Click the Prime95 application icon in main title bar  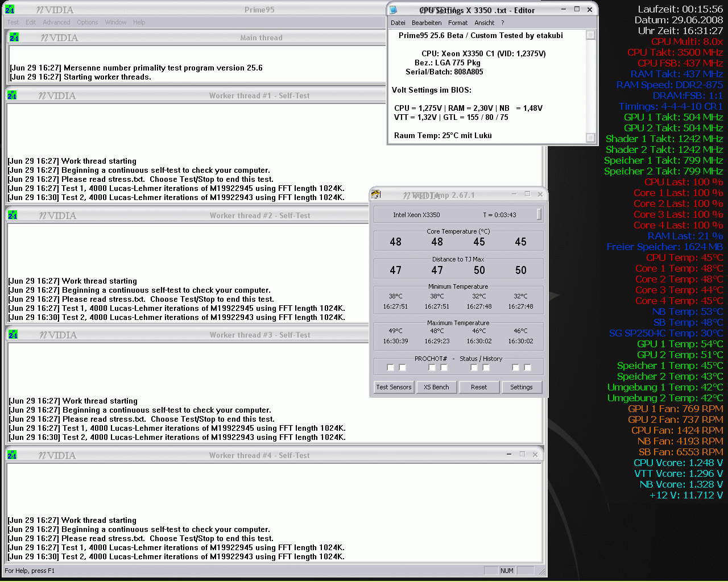click(10, 10)
